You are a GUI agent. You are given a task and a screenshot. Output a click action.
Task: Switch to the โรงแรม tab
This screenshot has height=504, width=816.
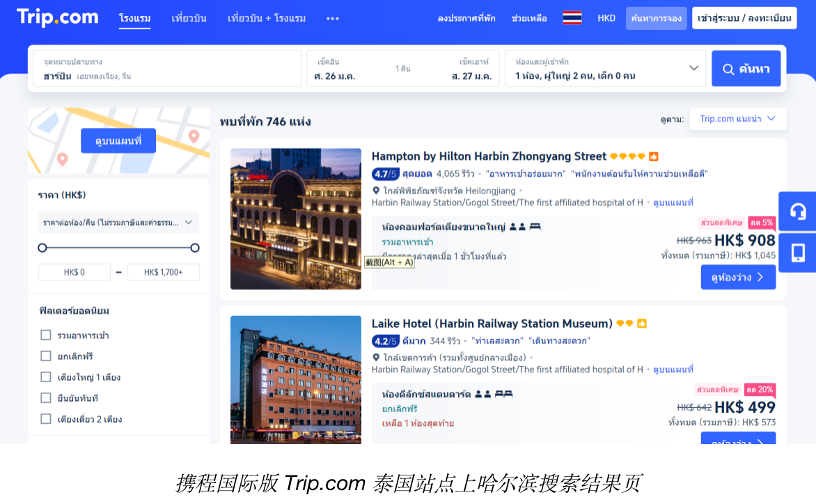[135, 18]
